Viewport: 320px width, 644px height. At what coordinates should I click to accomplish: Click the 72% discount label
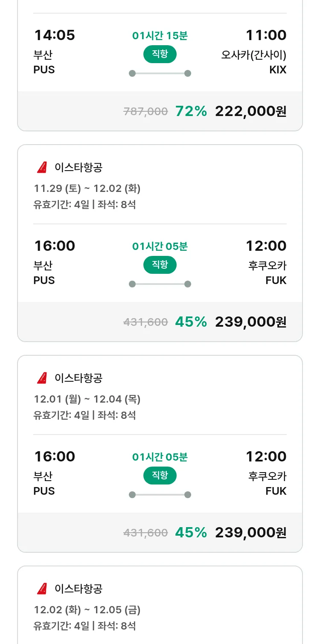[191, 111]
